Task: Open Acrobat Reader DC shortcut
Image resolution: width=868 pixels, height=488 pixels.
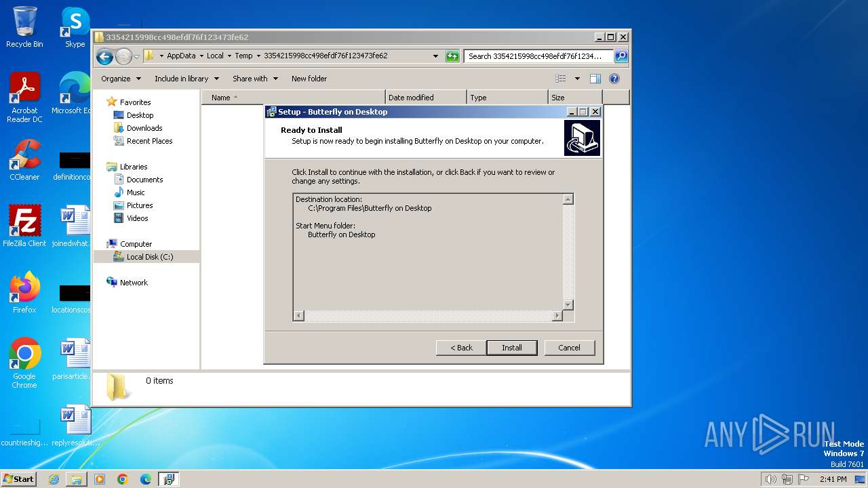Action: (24, 98)
